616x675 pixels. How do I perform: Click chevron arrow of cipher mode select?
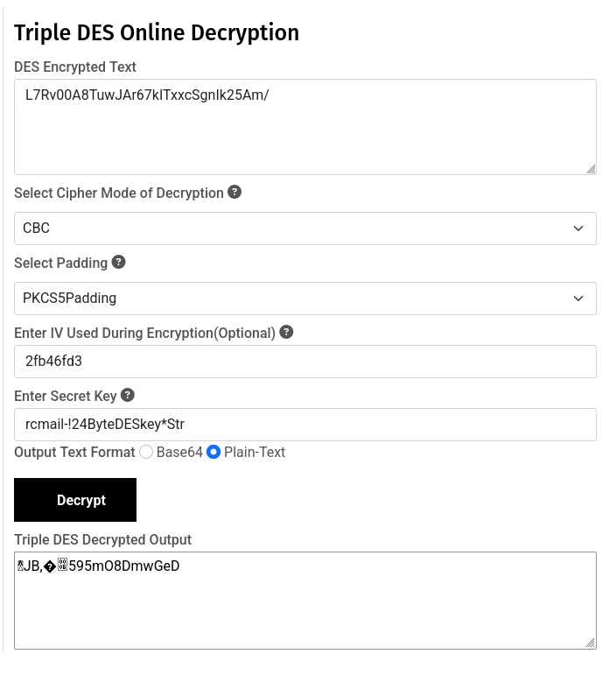tap(578, 229)
